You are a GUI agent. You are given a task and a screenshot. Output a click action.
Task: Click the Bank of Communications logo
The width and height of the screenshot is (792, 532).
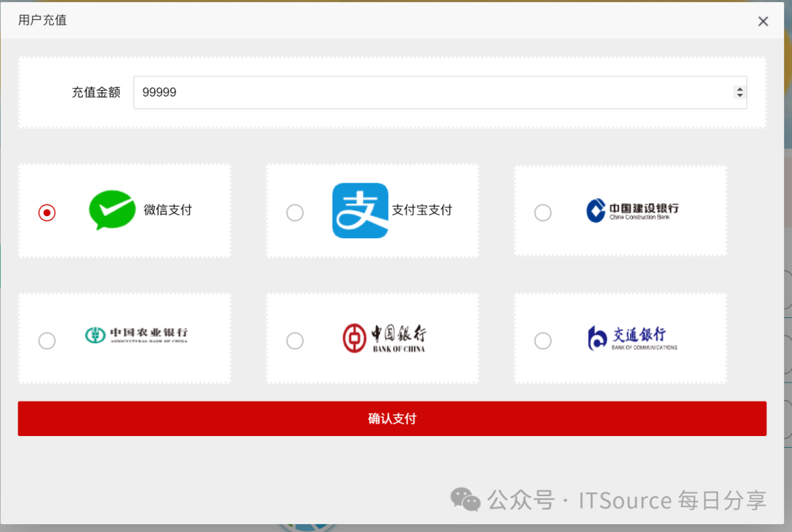tap(632, 338)
